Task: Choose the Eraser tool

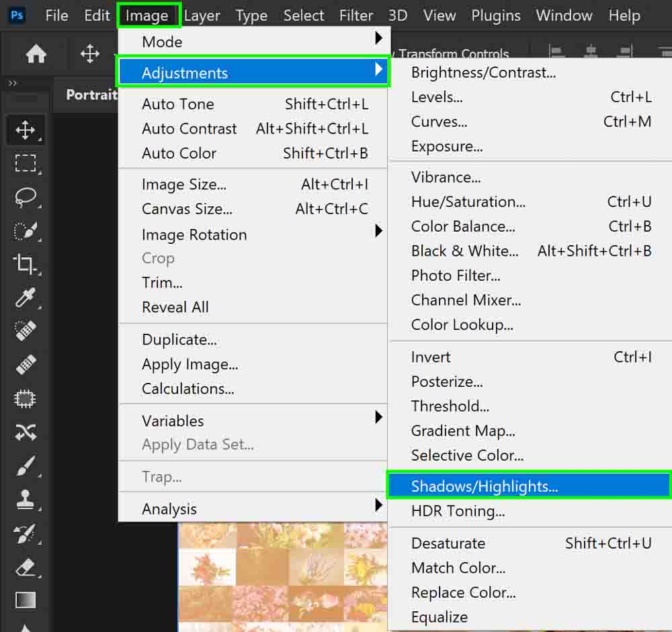Action: 26,568
